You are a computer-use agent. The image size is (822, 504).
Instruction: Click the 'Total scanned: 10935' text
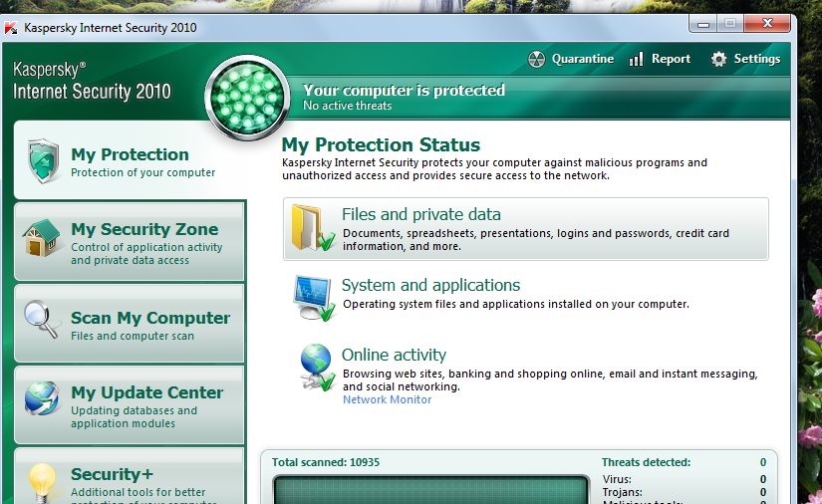[x=326, y=462]
